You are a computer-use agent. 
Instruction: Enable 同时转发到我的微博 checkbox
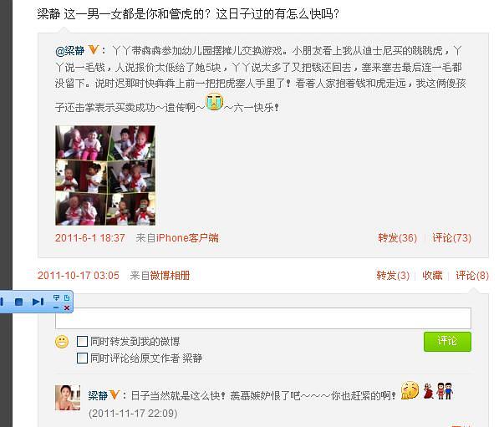[x=82, y=341]
